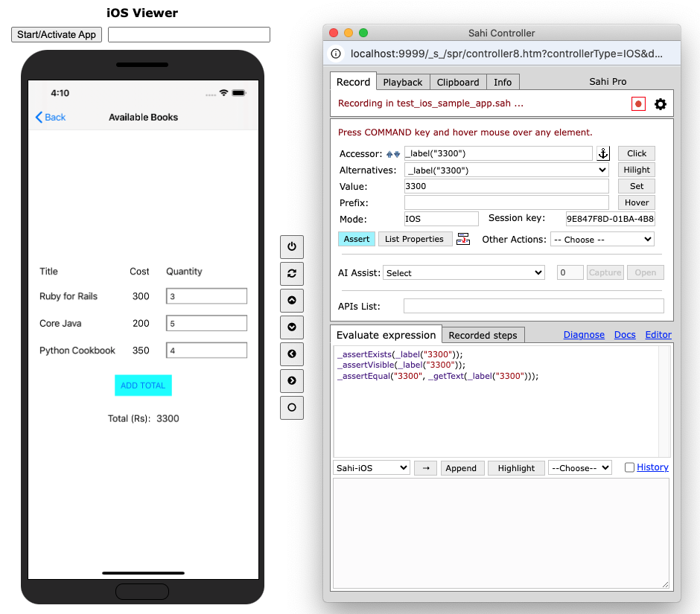
Task: Click the chevron-left circle button
Action: 291,354
